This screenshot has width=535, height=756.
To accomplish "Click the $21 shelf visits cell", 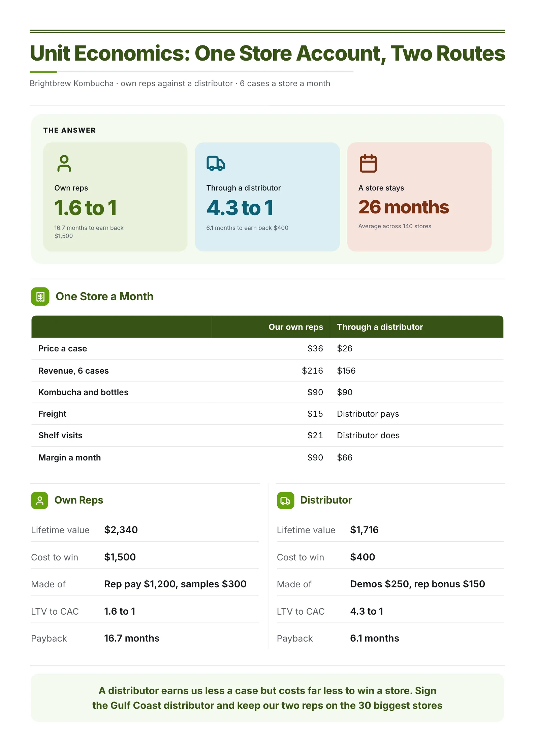I will [315, 435].
